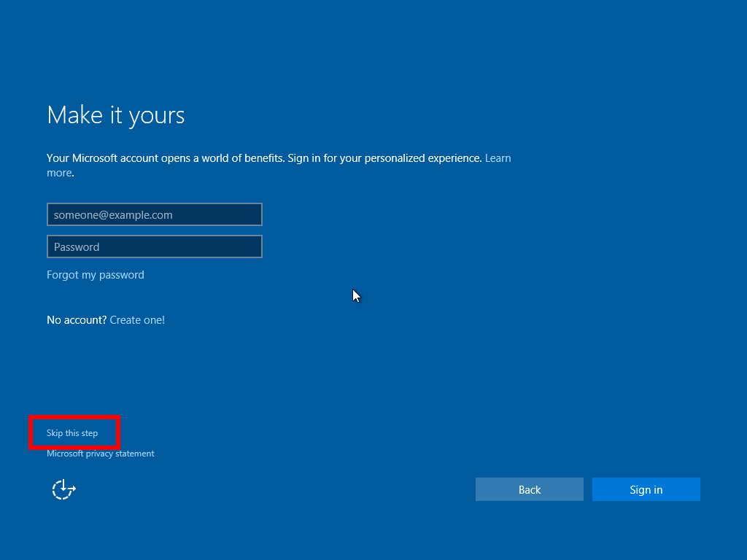Click the accessibility symbol at bottom left
The width and height of the screenshot is (747, 560).
63,489
